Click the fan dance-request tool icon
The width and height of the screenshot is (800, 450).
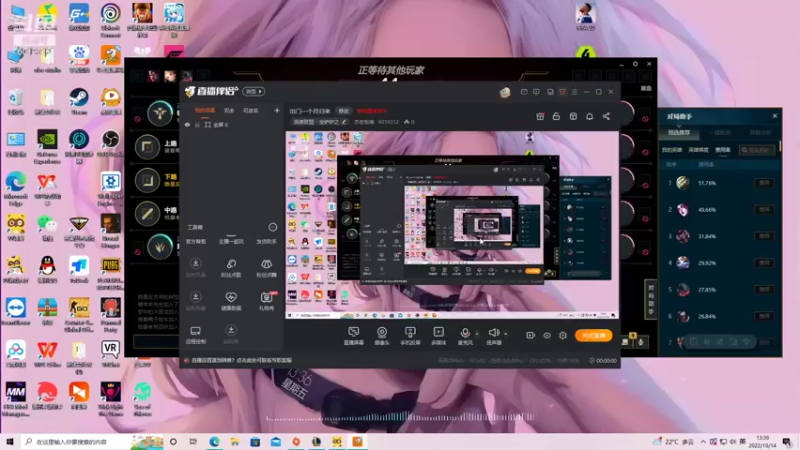click(x=266, y=267)
